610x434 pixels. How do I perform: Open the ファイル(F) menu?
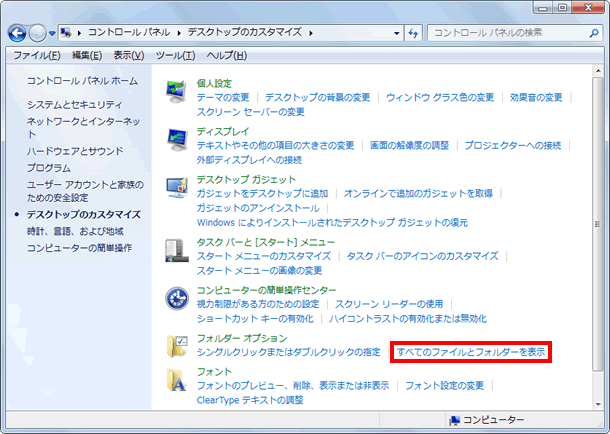click(x=37, y=56)
